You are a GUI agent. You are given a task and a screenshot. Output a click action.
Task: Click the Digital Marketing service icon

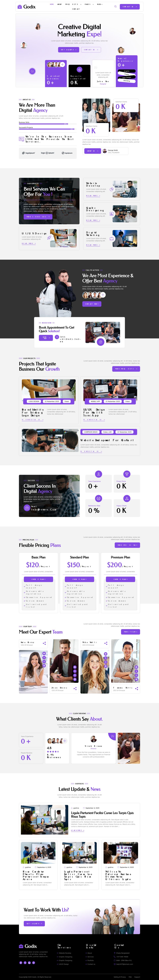pos(112,238)
